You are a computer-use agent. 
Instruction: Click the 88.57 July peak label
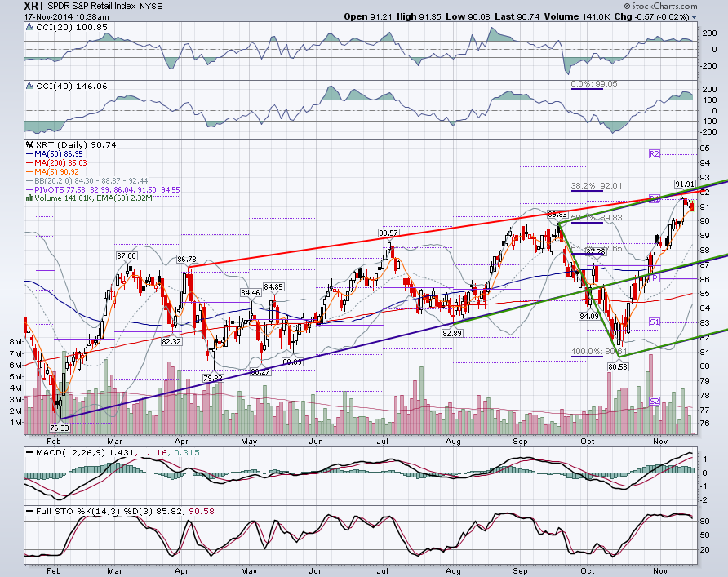(388, 233)
